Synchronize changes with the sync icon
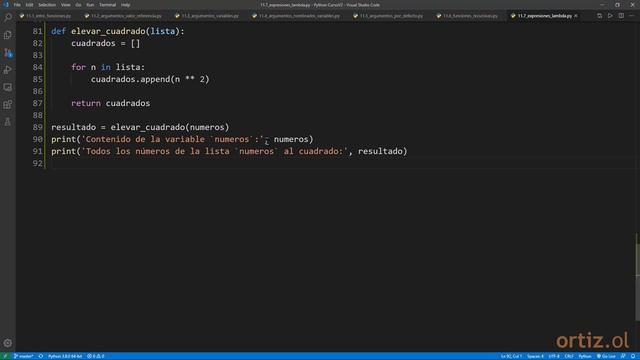640x360 pixels. 41,356
